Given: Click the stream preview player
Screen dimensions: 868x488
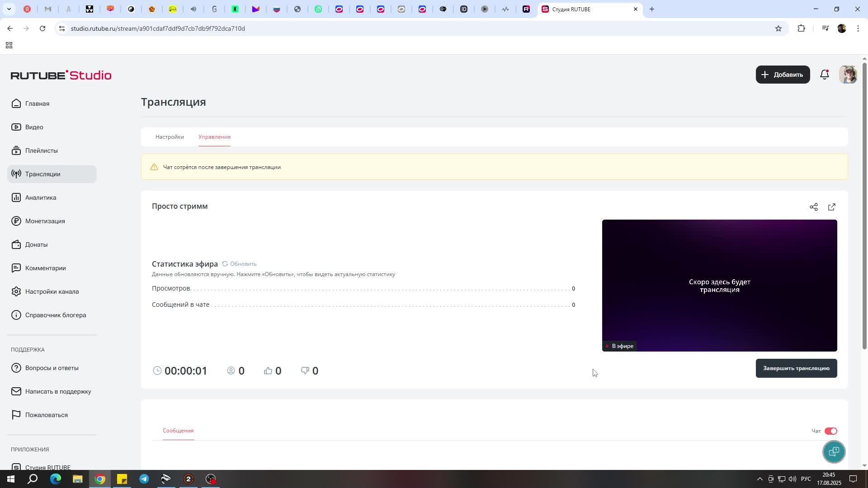Looking at the screenshot, I should coord(719,285).
